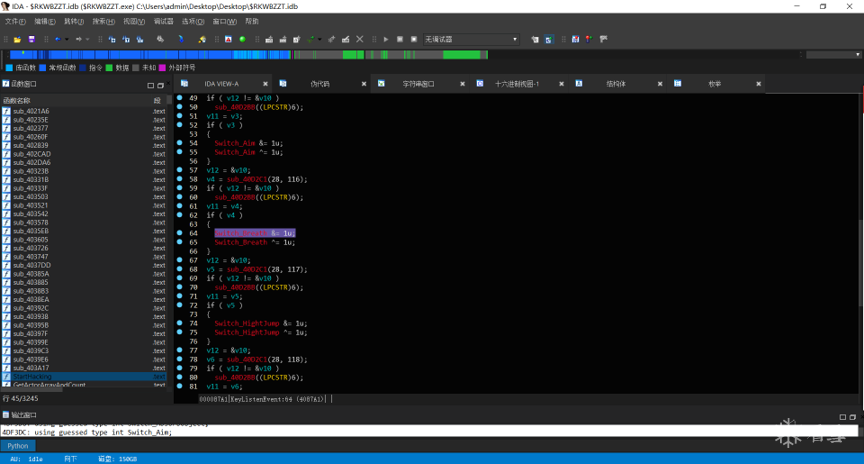Click the stop process square icon
This screenshot has height=464, width=864.
(x=414, y=40)
